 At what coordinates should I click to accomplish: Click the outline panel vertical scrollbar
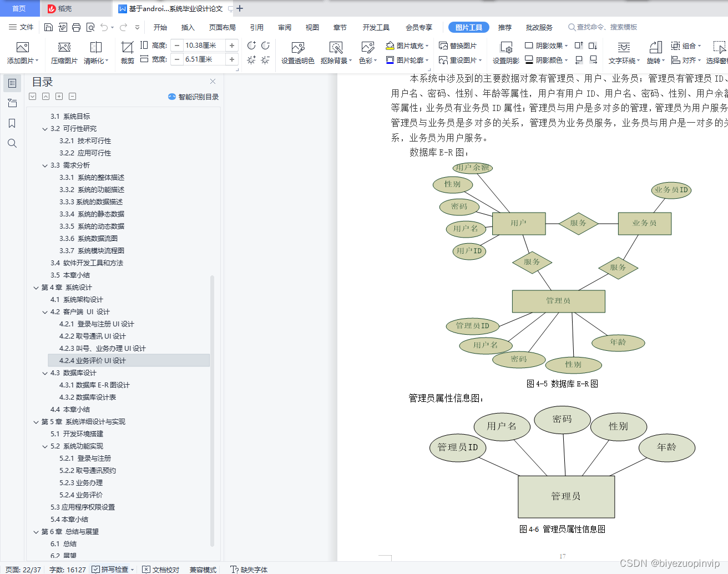click(212, 411)
